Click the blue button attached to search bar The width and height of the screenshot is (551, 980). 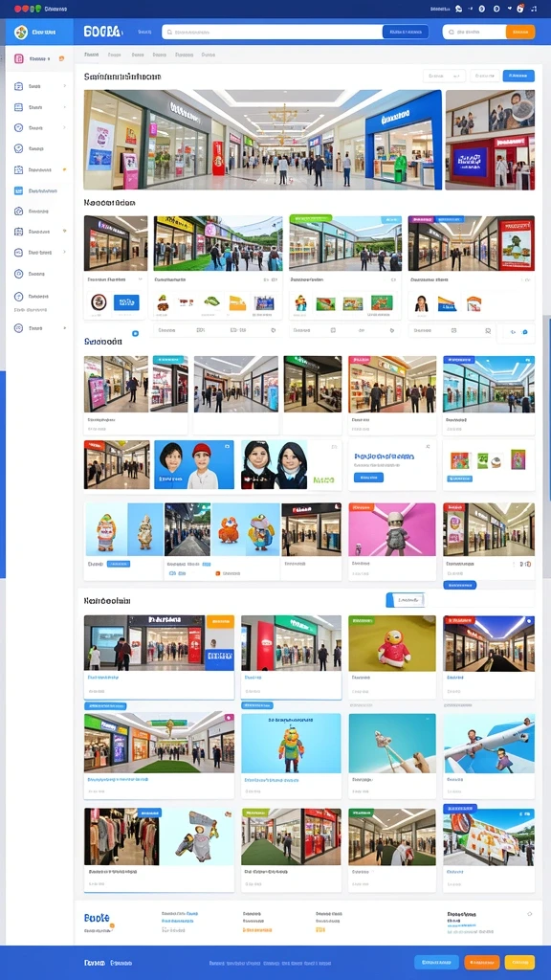pos(405,32)
